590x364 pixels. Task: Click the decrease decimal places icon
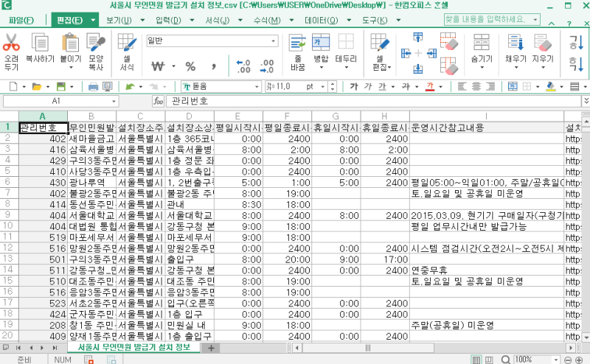tap(266, 66)
